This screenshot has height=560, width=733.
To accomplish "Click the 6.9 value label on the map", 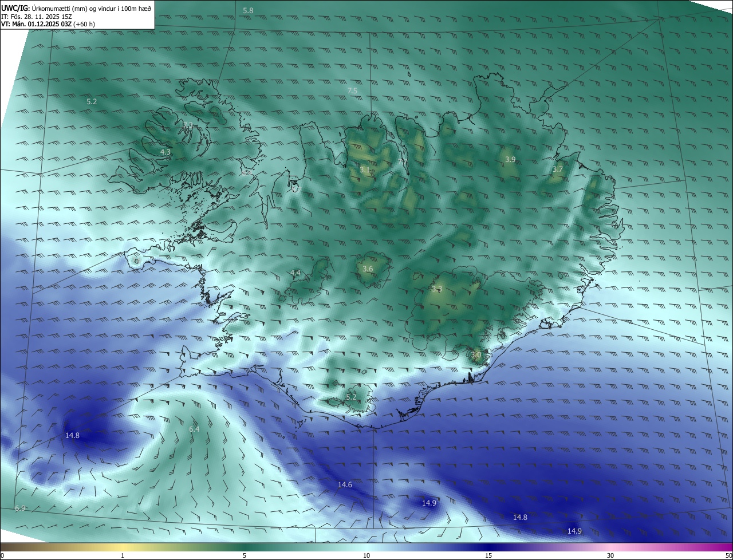I will pyautogui.click(x=21, y=508).
